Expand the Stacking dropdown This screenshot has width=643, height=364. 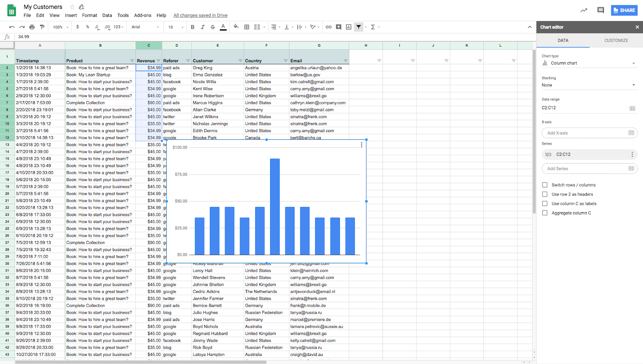click(589, 85)
